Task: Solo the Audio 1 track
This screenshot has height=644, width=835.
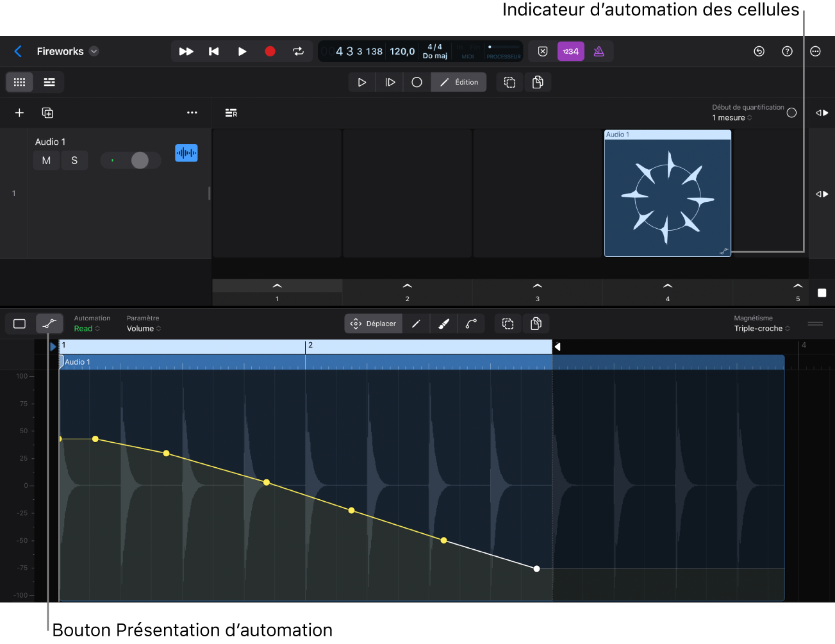Action: pos(74,160)
